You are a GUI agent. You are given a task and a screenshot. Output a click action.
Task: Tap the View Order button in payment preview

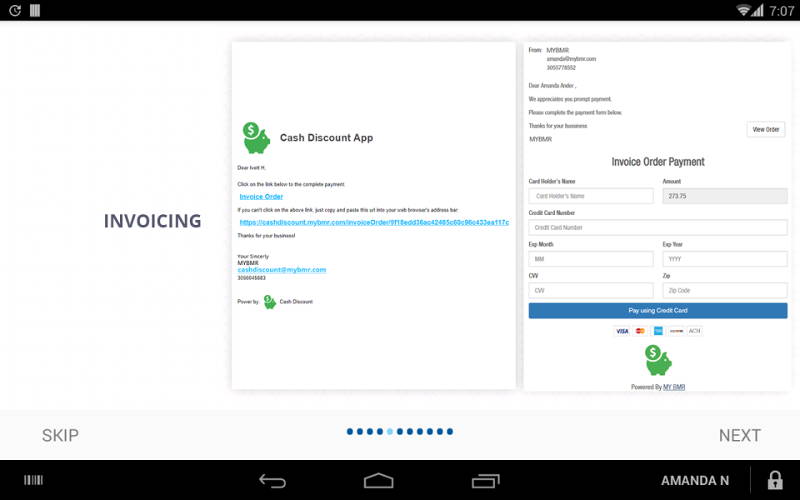tap(766, 130)
